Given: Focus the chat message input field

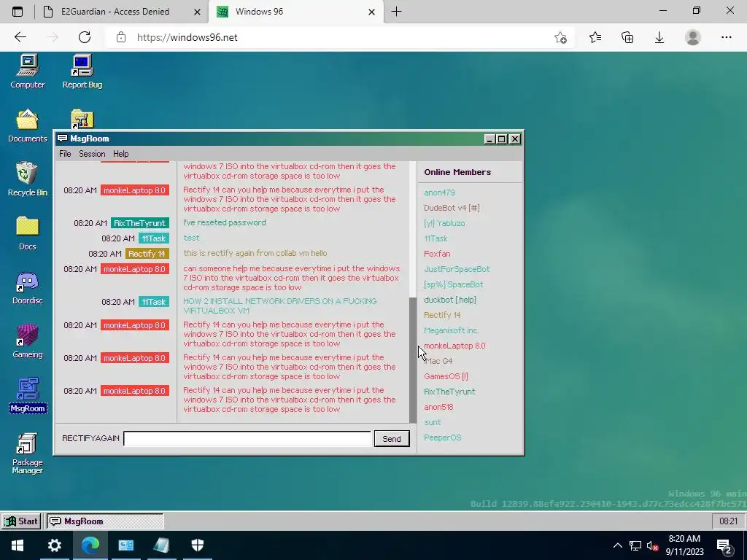Looking at the screenshot, I should [247, 438].
